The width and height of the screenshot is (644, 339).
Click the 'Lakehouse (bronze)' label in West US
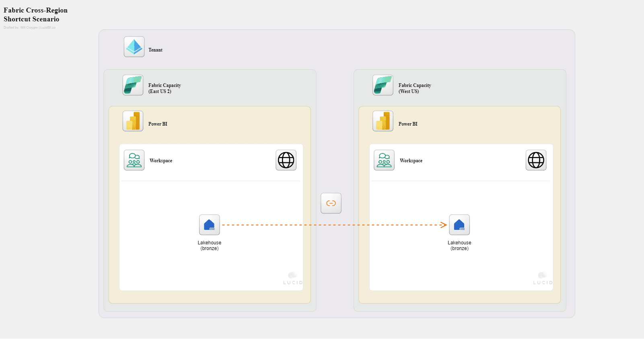click(x=459, y=246)
